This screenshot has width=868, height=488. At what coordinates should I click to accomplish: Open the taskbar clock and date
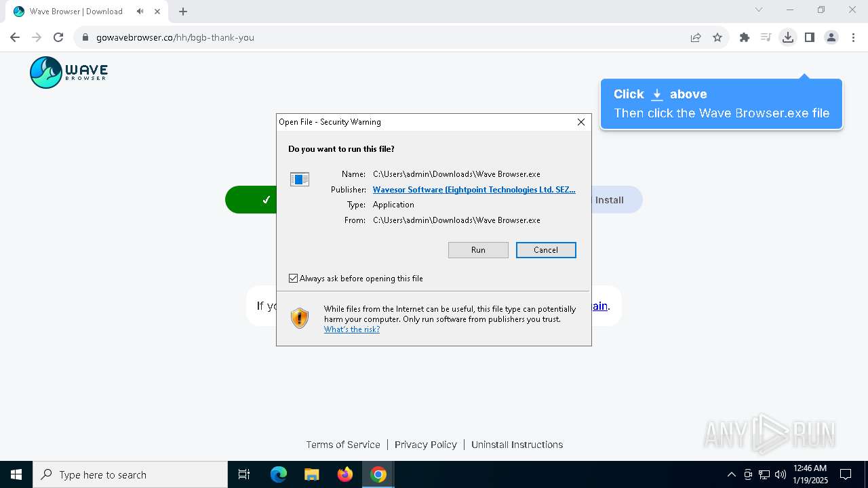point(810,474)
